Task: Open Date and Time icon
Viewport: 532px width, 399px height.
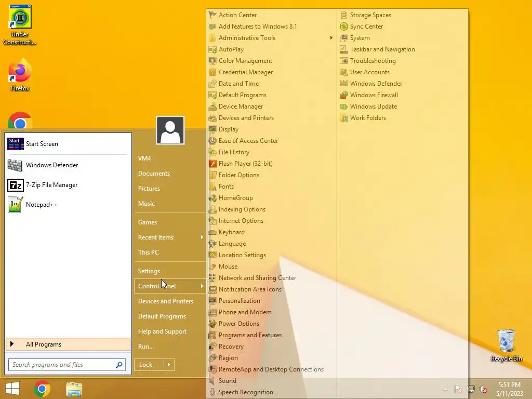Action: [x=212, y=84]
